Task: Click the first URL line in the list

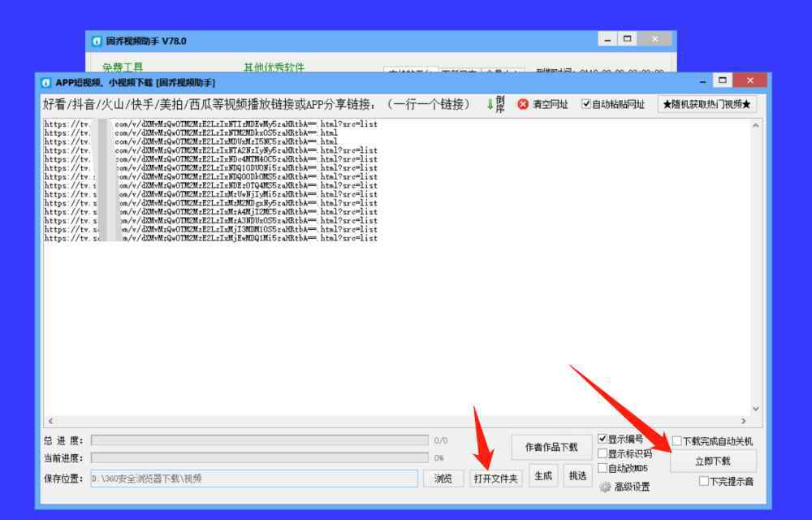Action: (x=211, y=123)
